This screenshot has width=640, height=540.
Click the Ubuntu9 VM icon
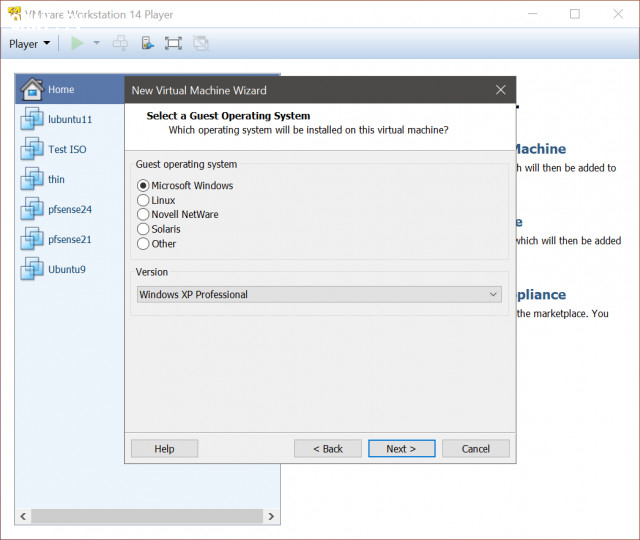pos(32,269)
